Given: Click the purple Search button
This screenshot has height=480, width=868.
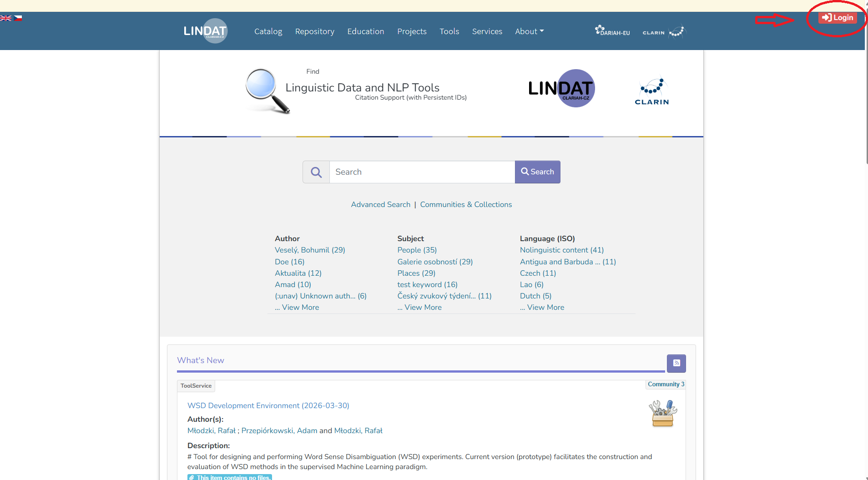Looking at the screenshot, I should (538, 172).
